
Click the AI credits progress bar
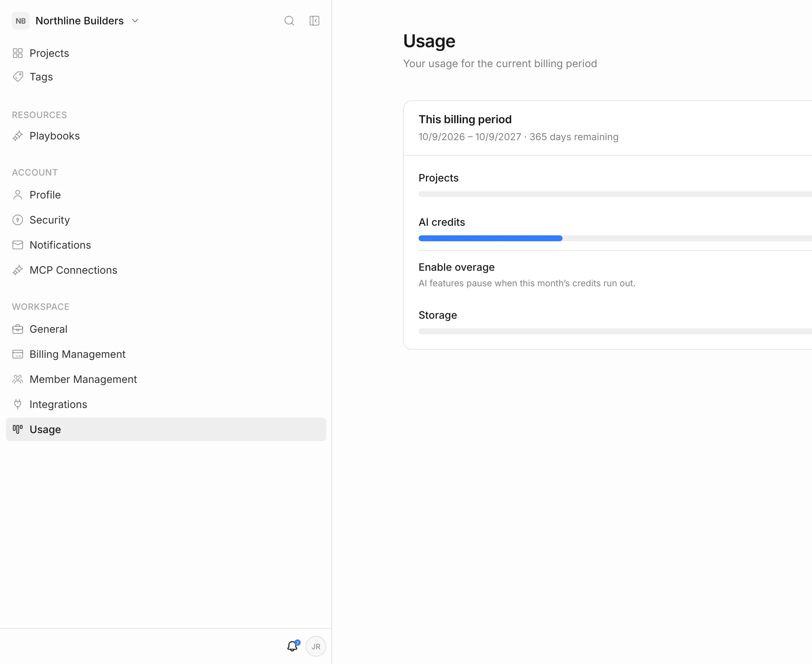615,238
